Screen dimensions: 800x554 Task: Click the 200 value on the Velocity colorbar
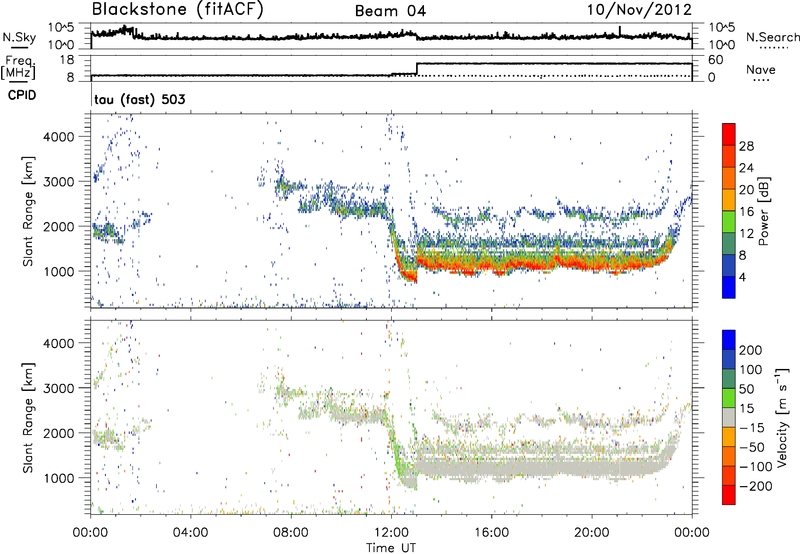pyautogui.click(x=751, y=350)
